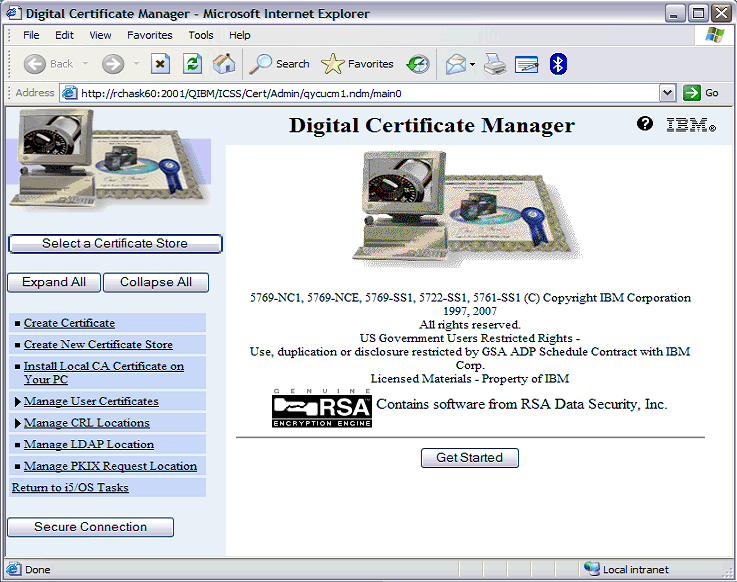
Task: Click the Collapse All button
Action: pos(156,282)
